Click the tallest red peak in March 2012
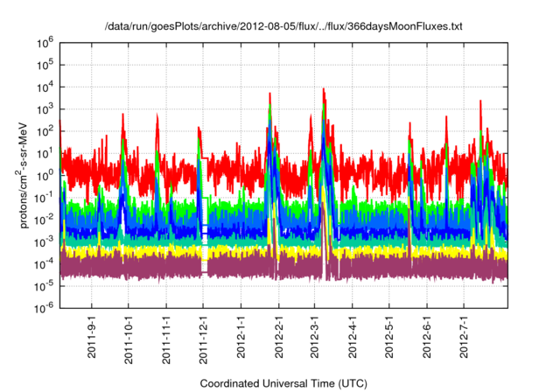 (324, 90)
